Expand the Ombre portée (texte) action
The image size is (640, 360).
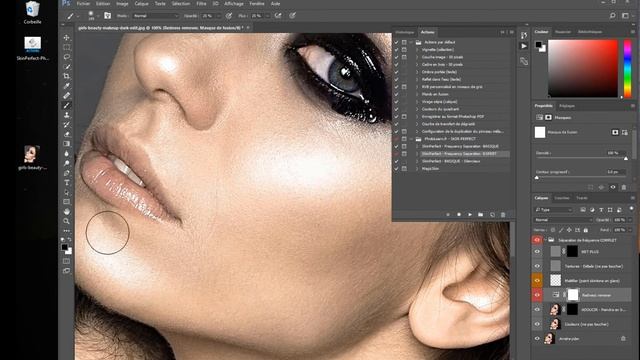click(x=417, y=72)
